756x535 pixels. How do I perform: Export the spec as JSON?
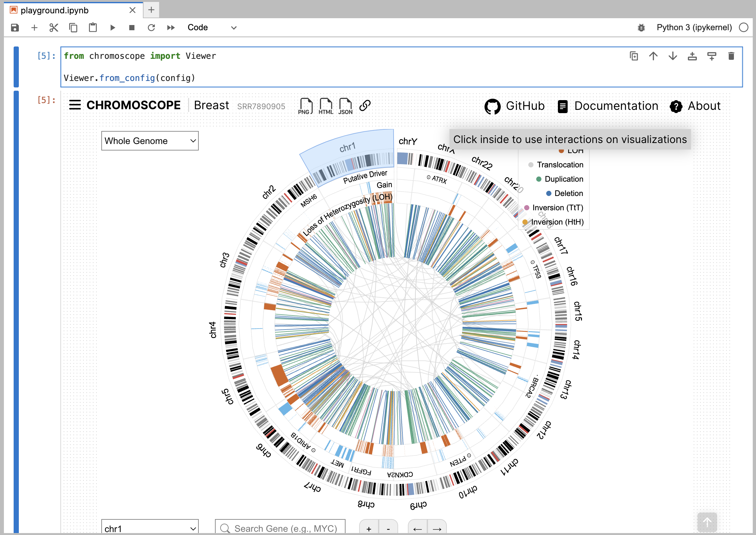345,106
